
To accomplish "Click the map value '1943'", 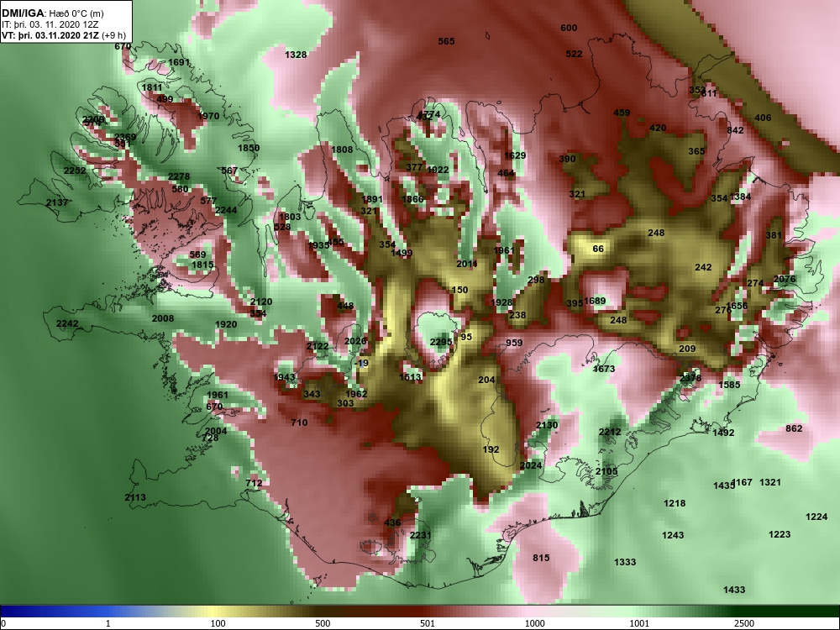I will [285, 377].
